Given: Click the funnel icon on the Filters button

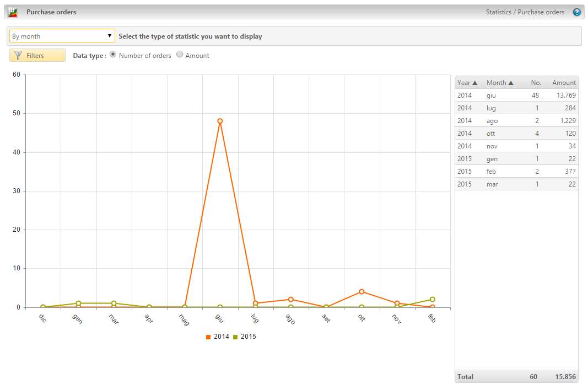Looking at the screenshot, I should click(19, 55).
